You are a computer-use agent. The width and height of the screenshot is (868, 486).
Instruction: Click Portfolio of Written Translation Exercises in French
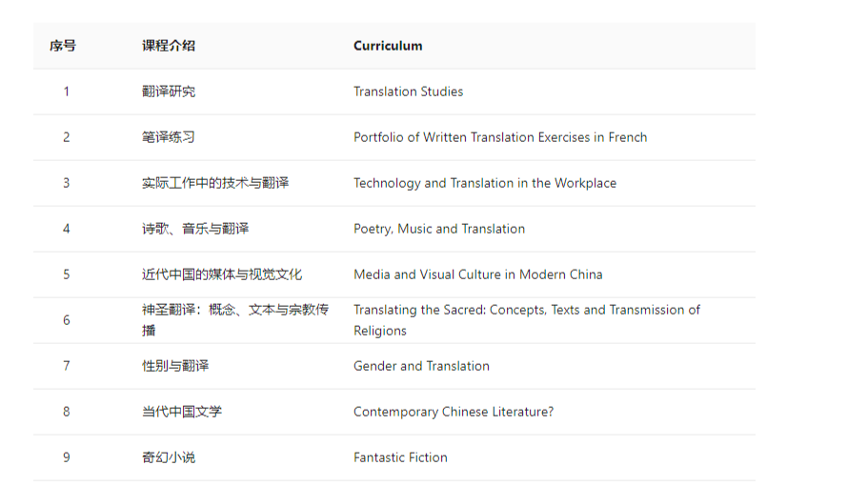[x=500, y=137]
